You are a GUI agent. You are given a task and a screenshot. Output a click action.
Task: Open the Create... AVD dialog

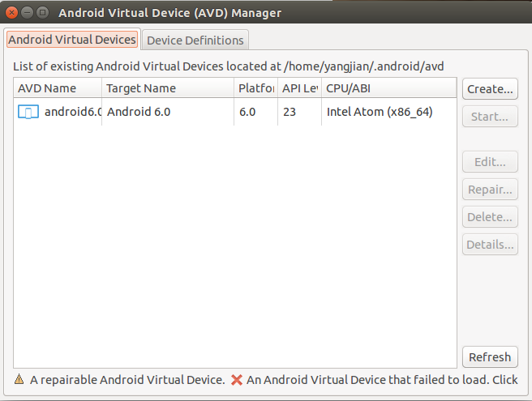(x=490, y=89)
